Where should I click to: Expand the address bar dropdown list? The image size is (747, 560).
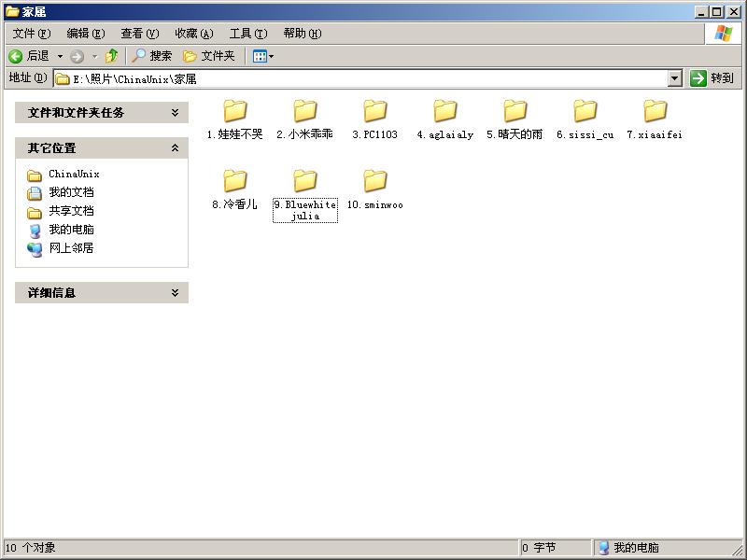(674, 78)
